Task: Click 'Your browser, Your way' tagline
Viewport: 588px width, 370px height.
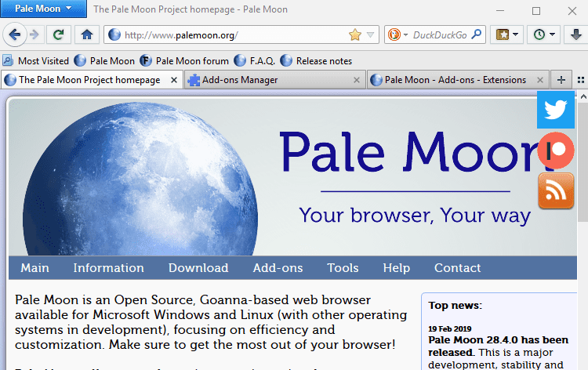Action: (415, 216)
